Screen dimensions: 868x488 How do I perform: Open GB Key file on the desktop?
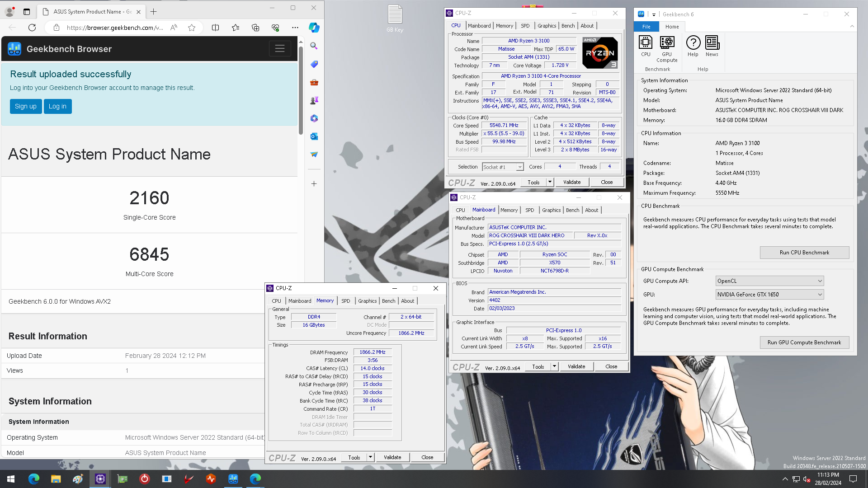point(395,19)
